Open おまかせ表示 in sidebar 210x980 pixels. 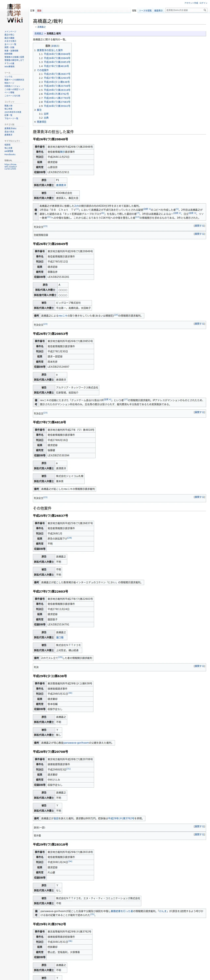[10, 41]
